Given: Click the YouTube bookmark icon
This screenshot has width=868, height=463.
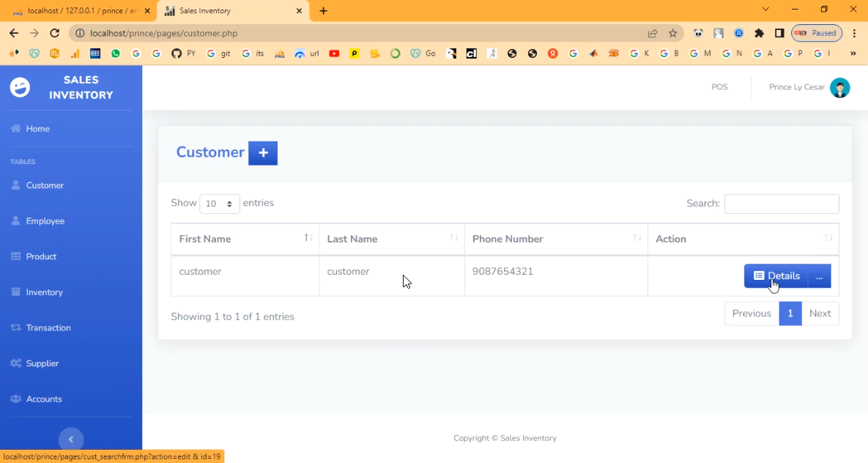Looking at the screenshot, I should 334,53.
